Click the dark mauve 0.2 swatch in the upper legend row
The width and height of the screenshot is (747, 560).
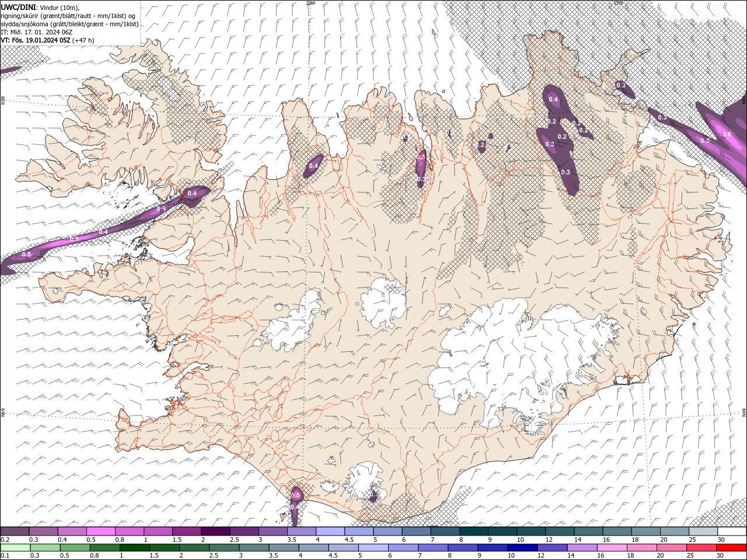click(15, 531)
